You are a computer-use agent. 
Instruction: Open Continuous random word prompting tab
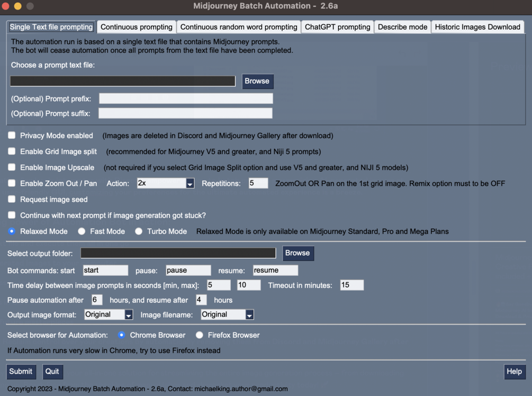point(239,27)
